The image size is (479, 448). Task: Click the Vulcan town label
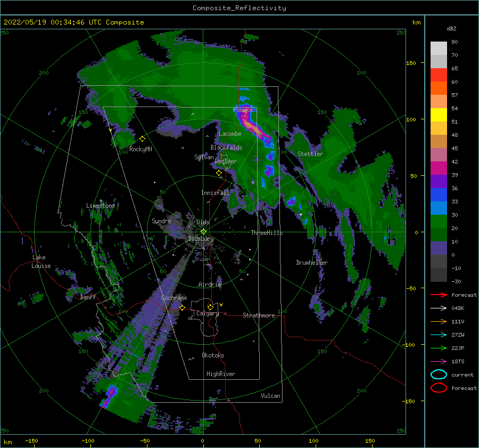point(270,396)
